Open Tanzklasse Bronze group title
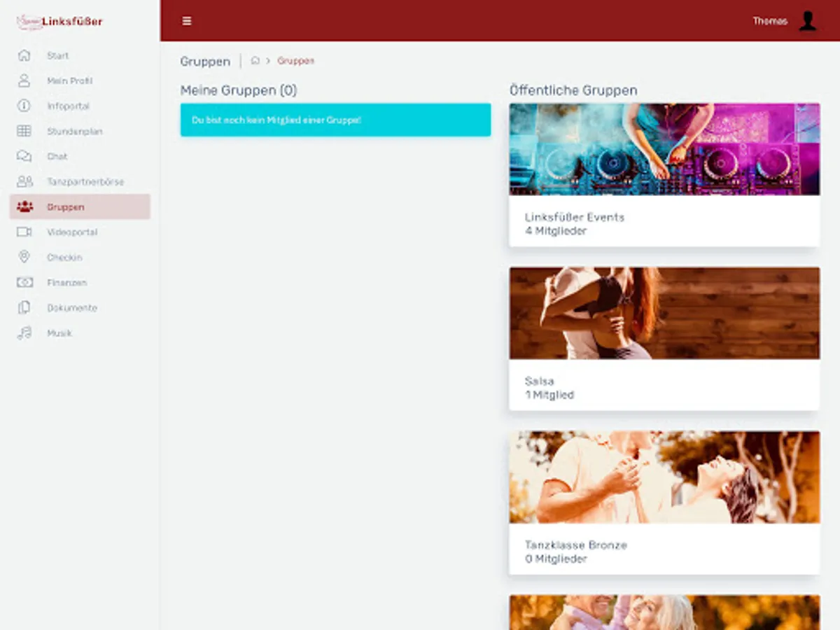840x630 pixels. (x=575, y=545)
